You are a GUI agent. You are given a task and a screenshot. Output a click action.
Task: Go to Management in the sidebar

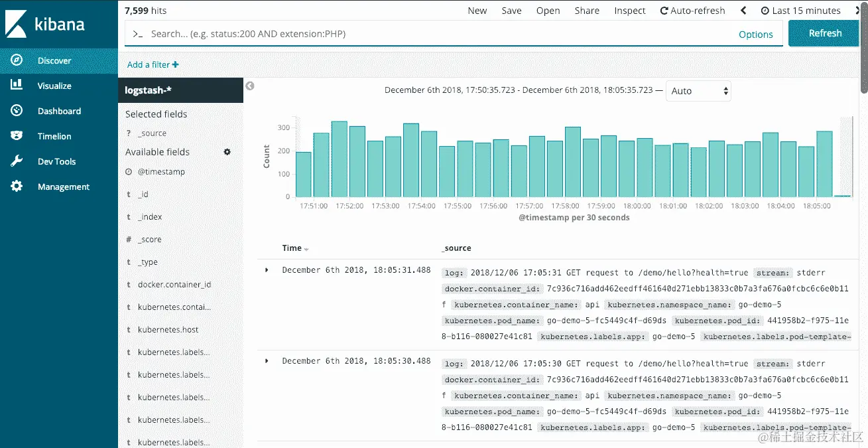coord(64,187)
